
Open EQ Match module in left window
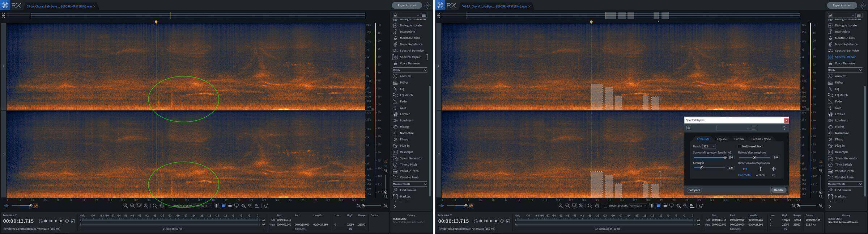point(406,95)
